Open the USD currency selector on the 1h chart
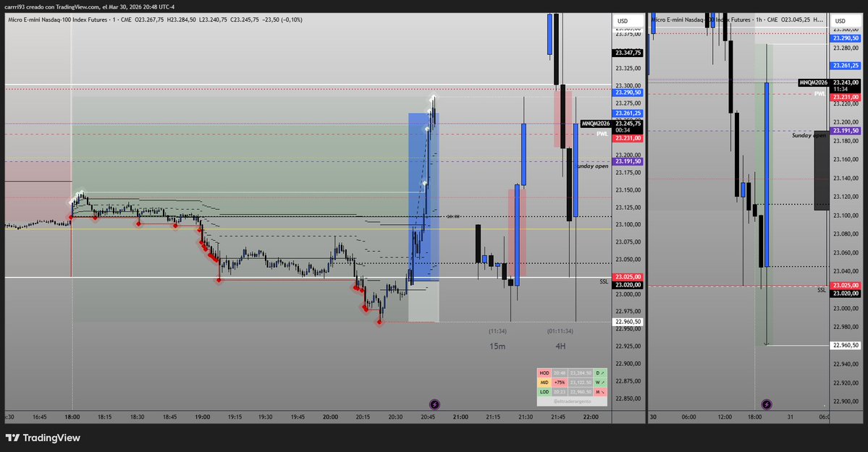 (x=846, y=21)
